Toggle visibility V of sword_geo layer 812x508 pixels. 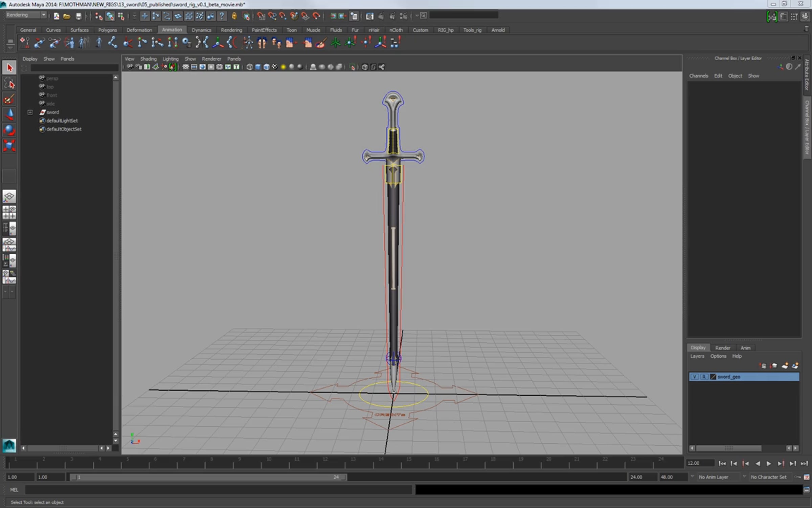(x=694, y=377)
